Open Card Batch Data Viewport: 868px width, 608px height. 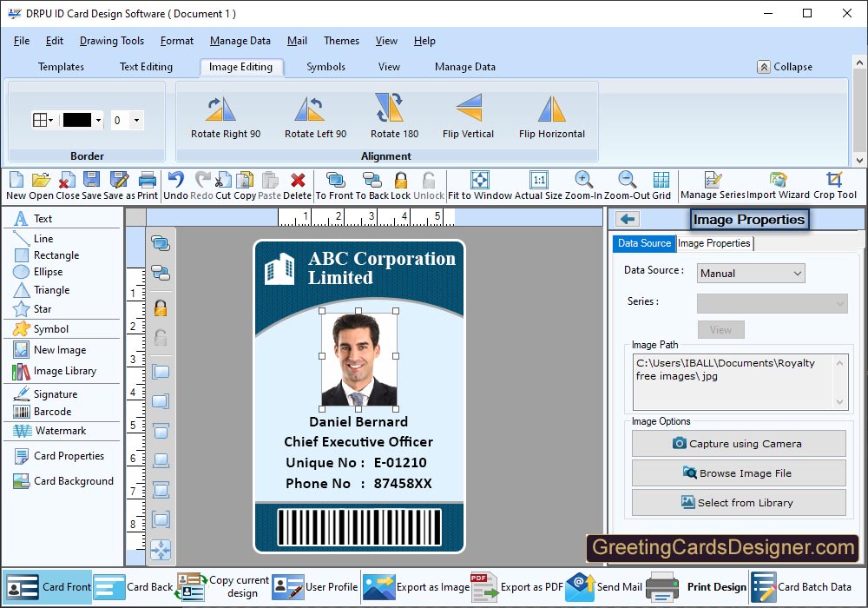[801, 587]
